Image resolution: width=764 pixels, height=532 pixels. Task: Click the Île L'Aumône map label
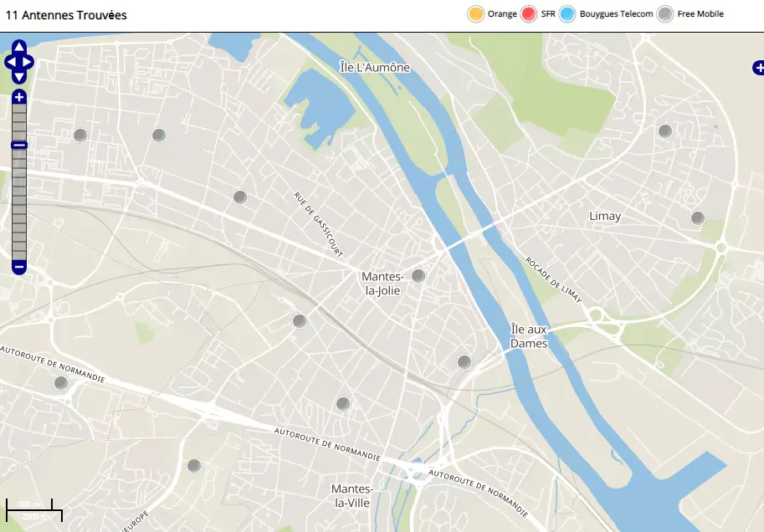(x=375, y=67)
